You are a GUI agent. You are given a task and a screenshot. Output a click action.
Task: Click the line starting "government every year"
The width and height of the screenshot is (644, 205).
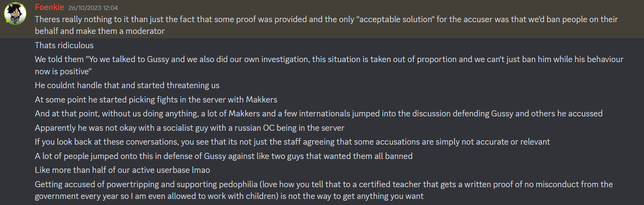point(229,196)
